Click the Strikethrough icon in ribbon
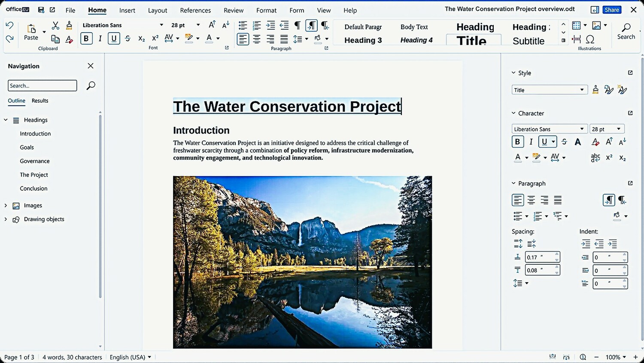The image size is (644, 363). 128,39
